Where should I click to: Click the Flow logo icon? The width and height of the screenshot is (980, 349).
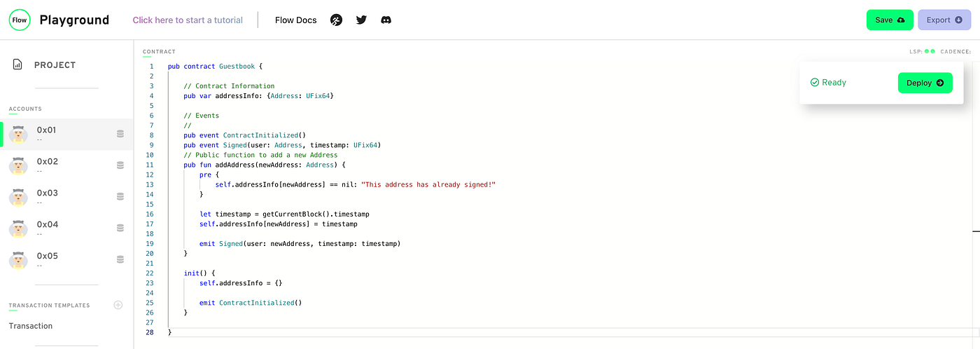tap(20, 20)
